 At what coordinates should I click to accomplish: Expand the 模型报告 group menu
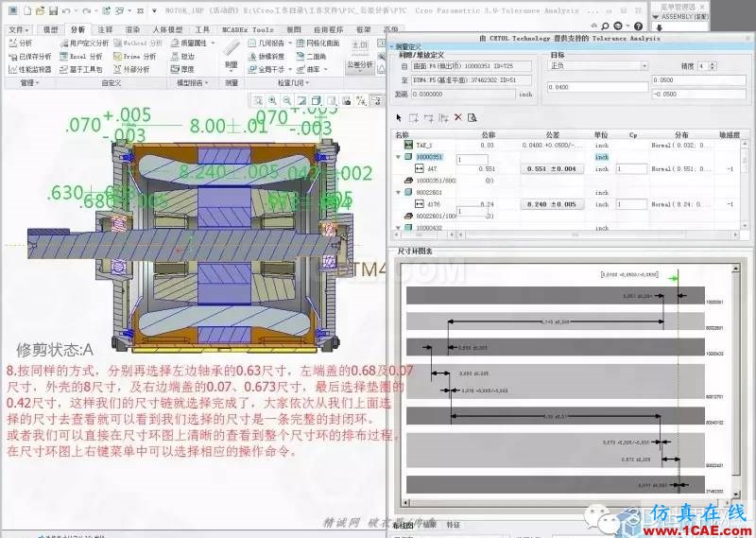tap(193, 83)
